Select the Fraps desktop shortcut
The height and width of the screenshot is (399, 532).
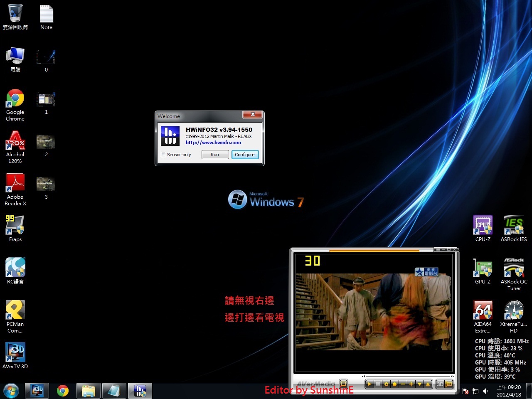point(15,229)
